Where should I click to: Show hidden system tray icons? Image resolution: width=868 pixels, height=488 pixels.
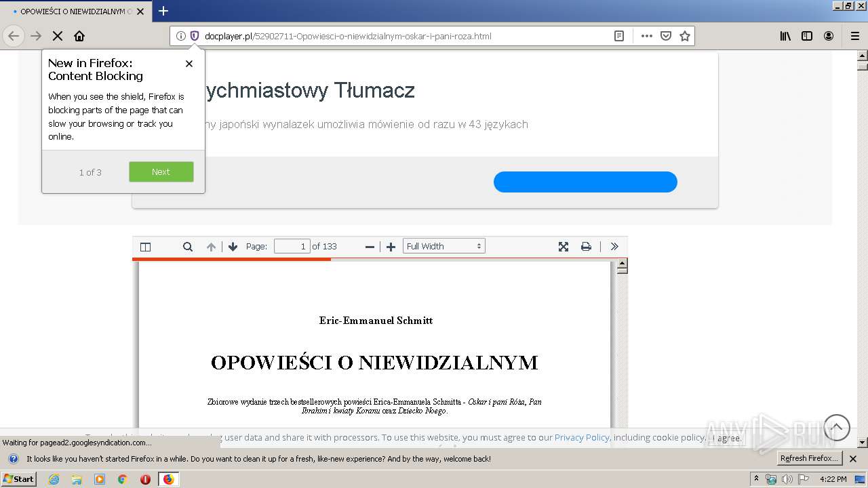pyautogui.click(x=757, y=479)
